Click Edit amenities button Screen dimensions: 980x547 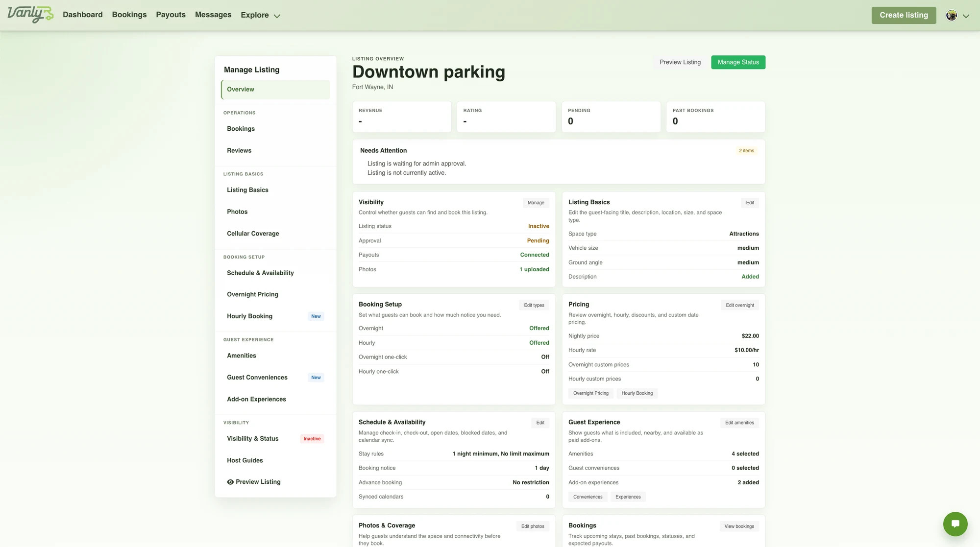(x=739, y=423)
